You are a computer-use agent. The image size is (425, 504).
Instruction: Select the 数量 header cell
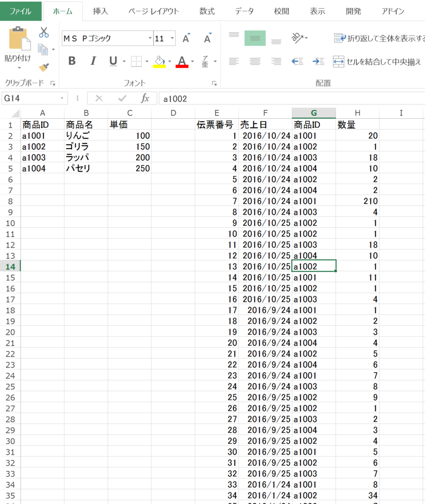click(x=358, y=125)
